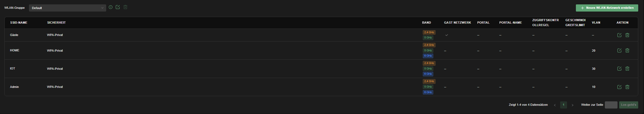Edit the Default WLAN group
Screen dimensions: 644x114
tap(118, 7)
